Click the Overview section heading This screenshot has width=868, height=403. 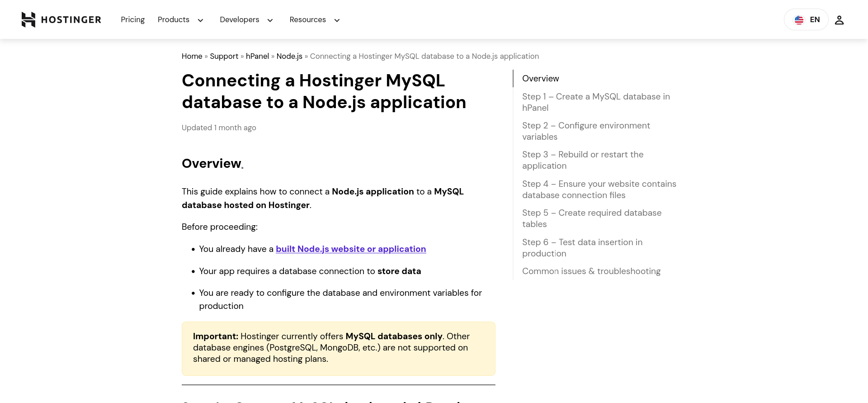pos(212,163)
